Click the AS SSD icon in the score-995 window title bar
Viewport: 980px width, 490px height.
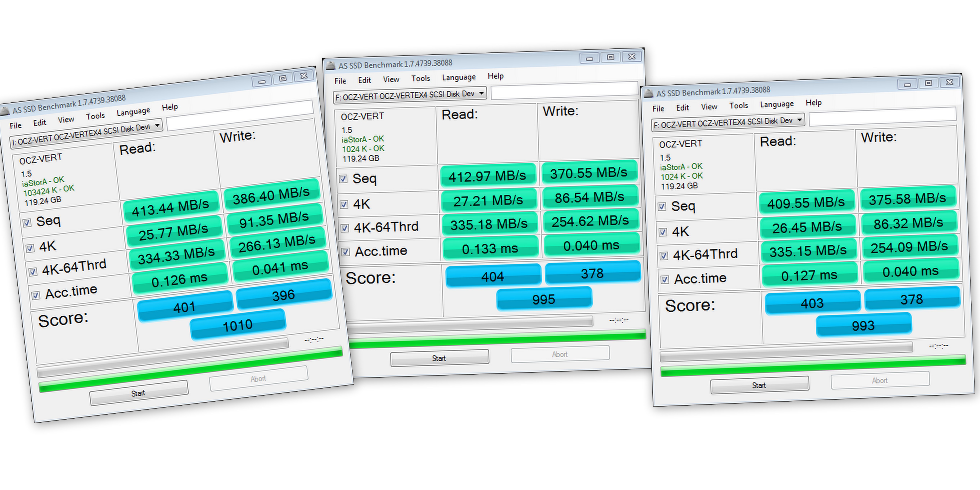tap(331, 66)
